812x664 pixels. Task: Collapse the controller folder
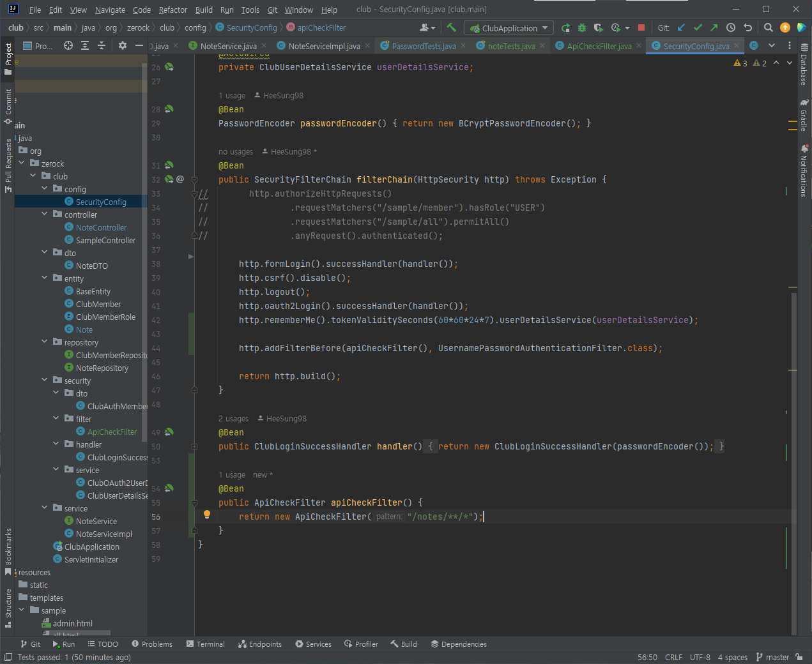pyautogui.click(x=45, y=215)
